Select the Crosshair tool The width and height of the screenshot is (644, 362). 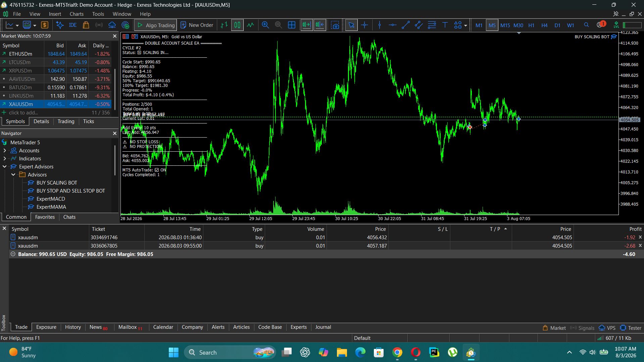[x=364, y=25]
